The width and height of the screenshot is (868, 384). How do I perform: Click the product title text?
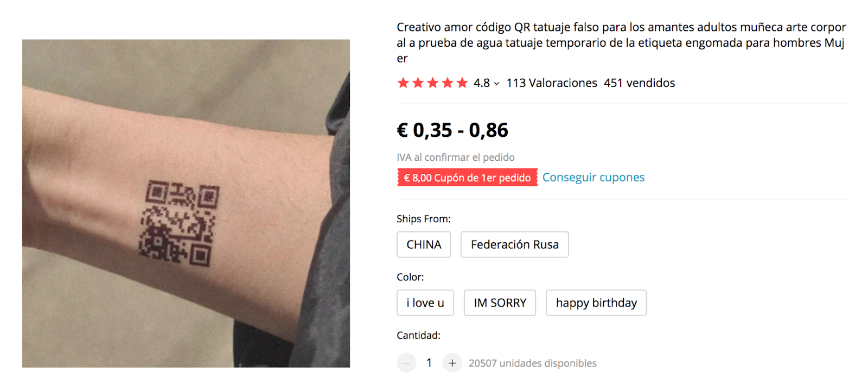point(622,42)
